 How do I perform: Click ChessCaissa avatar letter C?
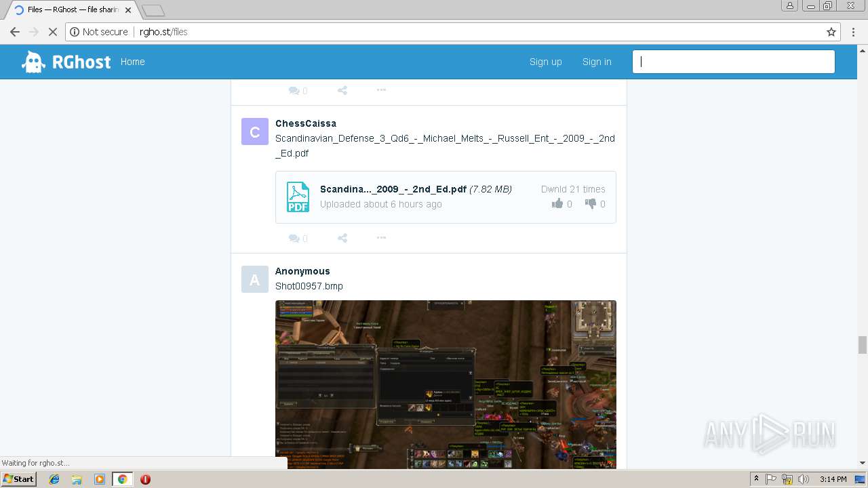255,131
